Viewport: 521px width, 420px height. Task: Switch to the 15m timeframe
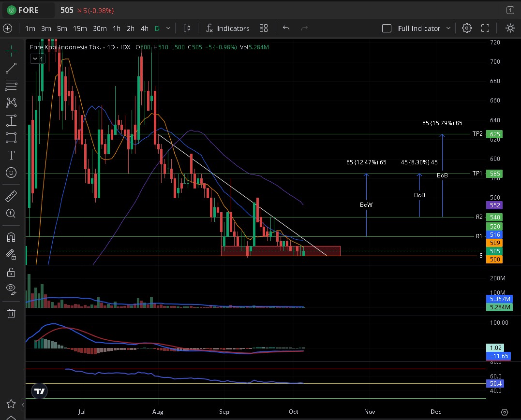coord(80,29)
